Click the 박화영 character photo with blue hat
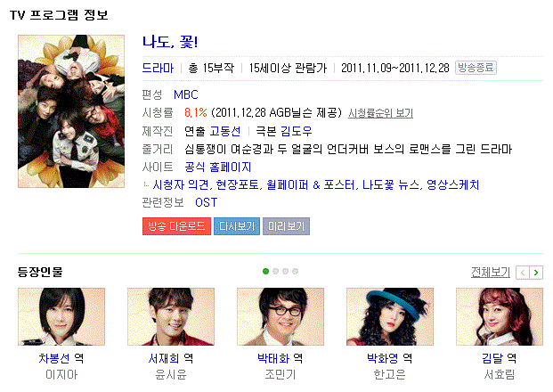 point(390,316)
